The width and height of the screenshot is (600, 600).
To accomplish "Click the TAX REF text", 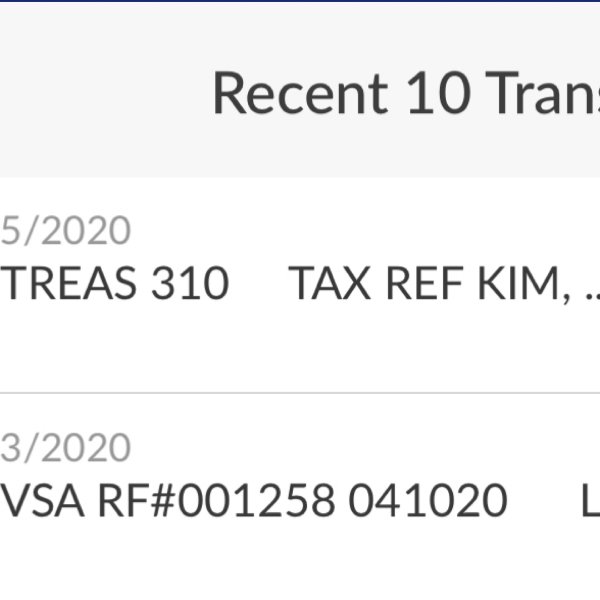I will click(378, 285).
